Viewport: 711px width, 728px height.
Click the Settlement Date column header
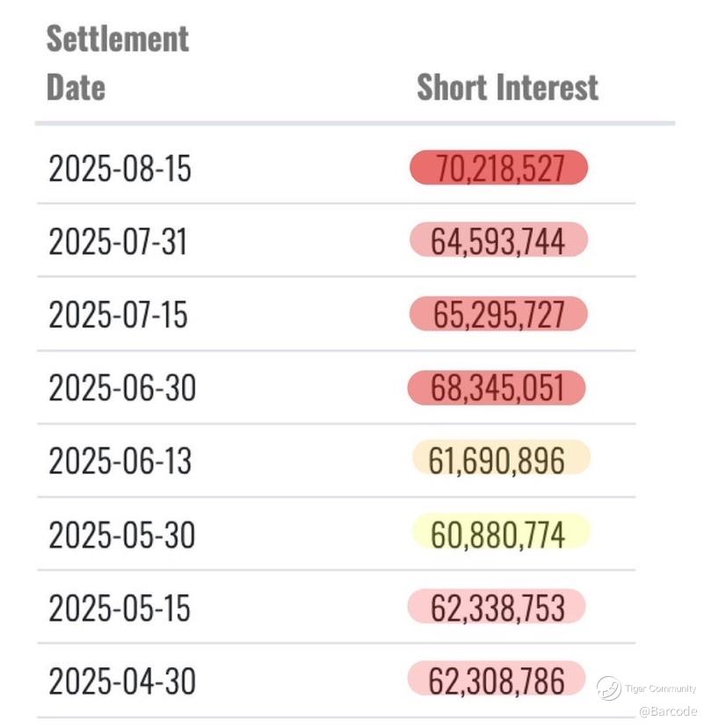[118, 62]
